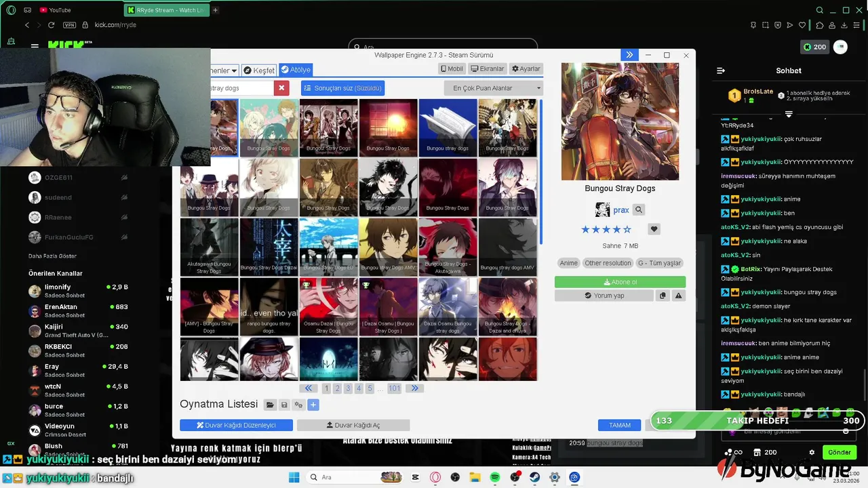This screenshot has width=868, height=488.
Task: Go to the previous page of results
Action: pyautogui.click(x=309, y=388)
